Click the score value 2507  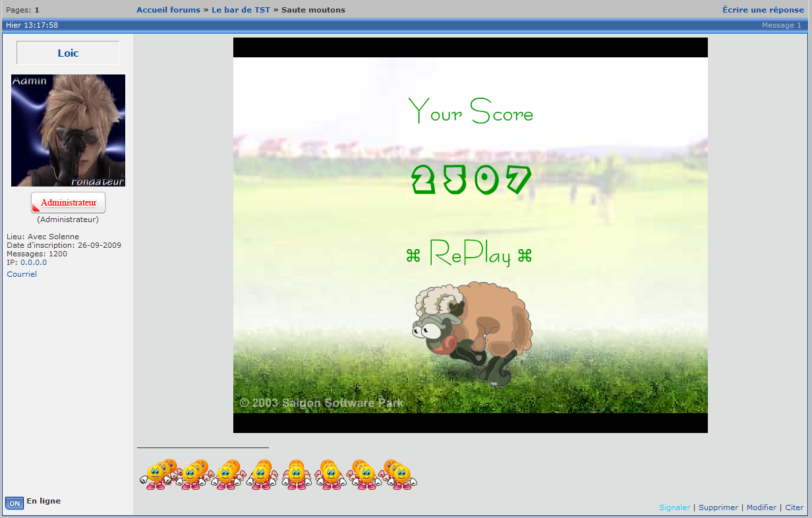click(471, 179)
